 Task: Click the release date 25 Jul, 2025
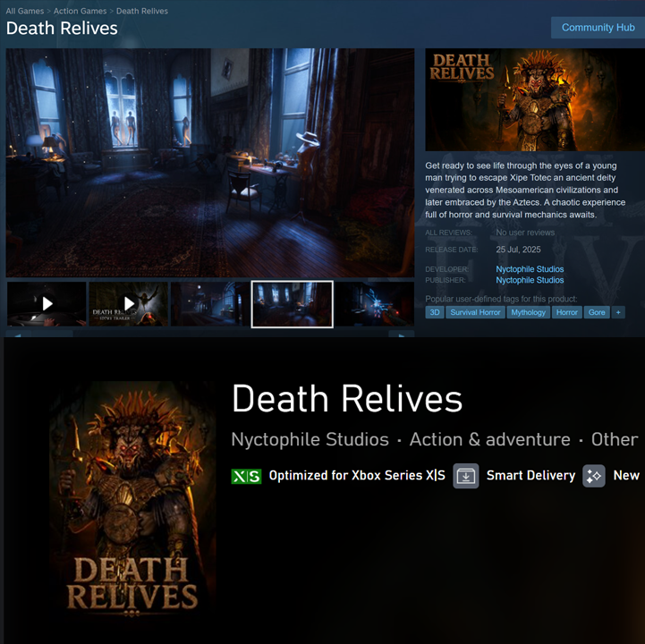[518, 250]
